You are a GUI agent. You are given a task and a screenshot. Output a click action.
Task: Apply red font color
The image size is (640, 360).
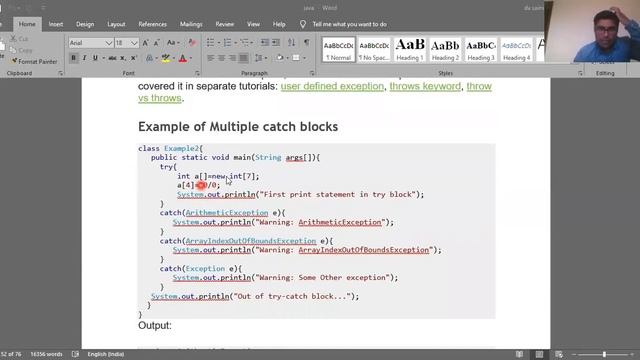point(183,58)
